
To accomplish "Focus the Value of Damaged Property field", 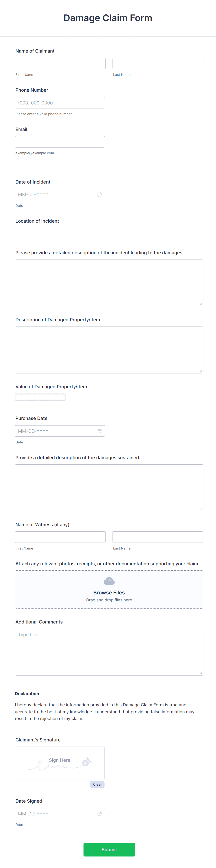I will coord(40,397).
